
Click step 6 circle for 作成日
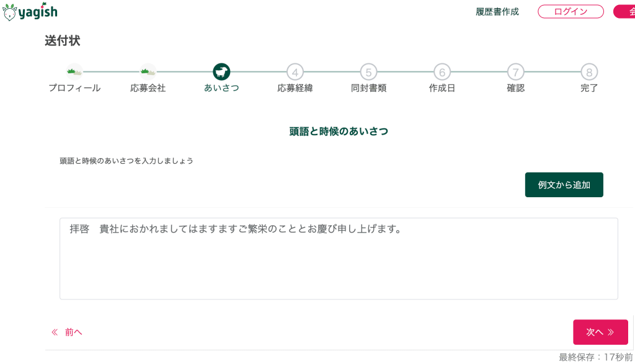click(442, 72)
